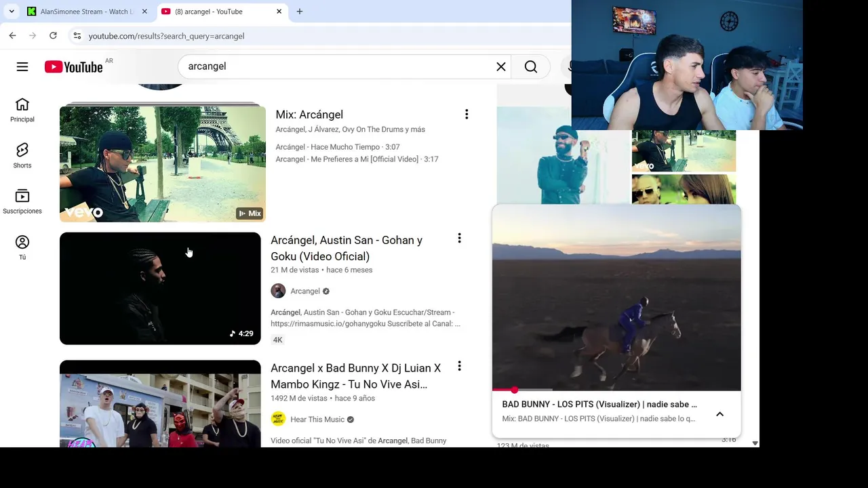
Task: Close the AlanSimonee Stream tab
Action: (x=144, y=12)
